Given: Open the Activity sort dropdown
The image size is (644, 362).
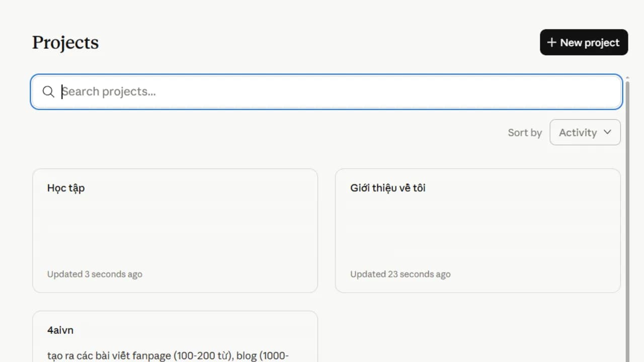Looking at the screenshot, I should tap(585, 132).
